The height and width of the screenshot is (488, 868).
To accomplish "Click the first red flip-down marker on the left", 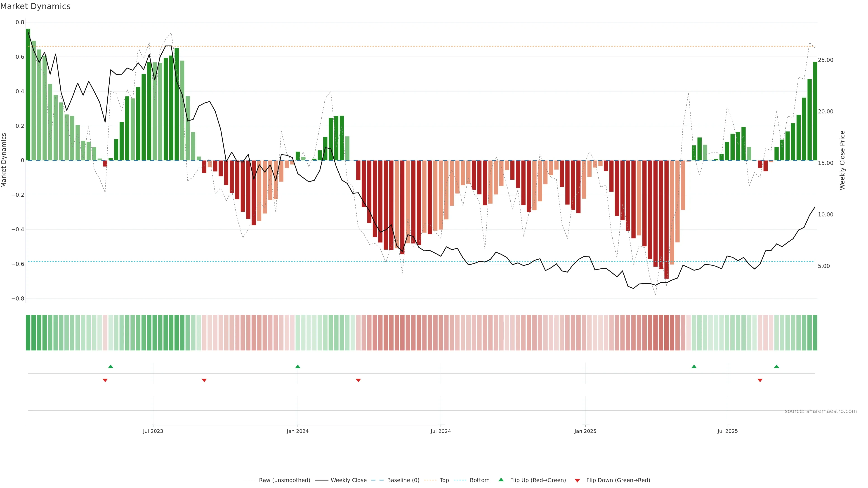I will [105, 380].
